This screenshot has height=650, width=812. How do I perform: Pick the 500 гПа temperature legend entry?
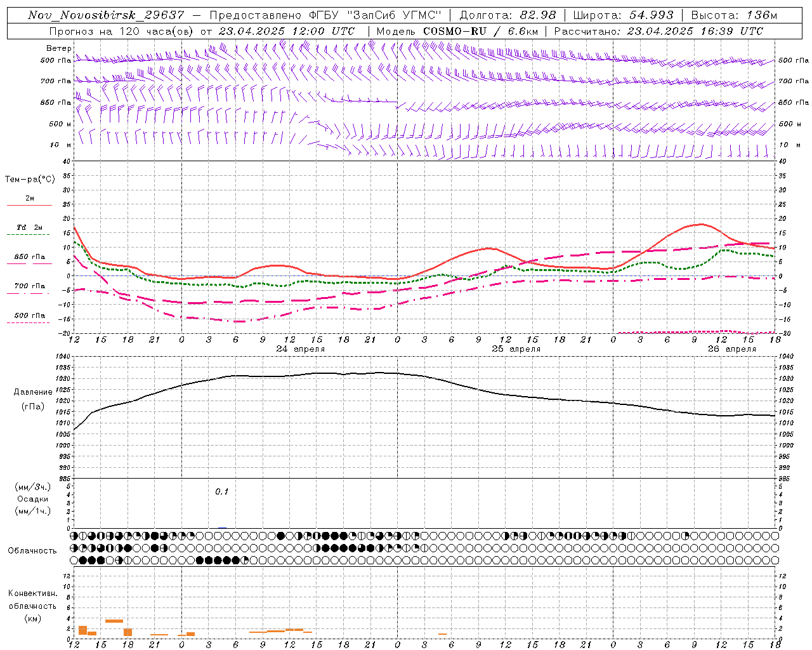[29, 318]
